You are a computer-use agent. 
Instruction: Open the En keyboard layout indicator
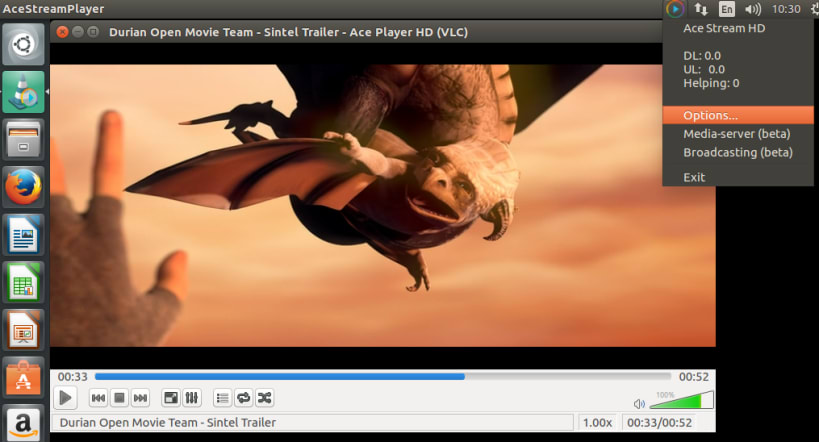click(727, 9)
